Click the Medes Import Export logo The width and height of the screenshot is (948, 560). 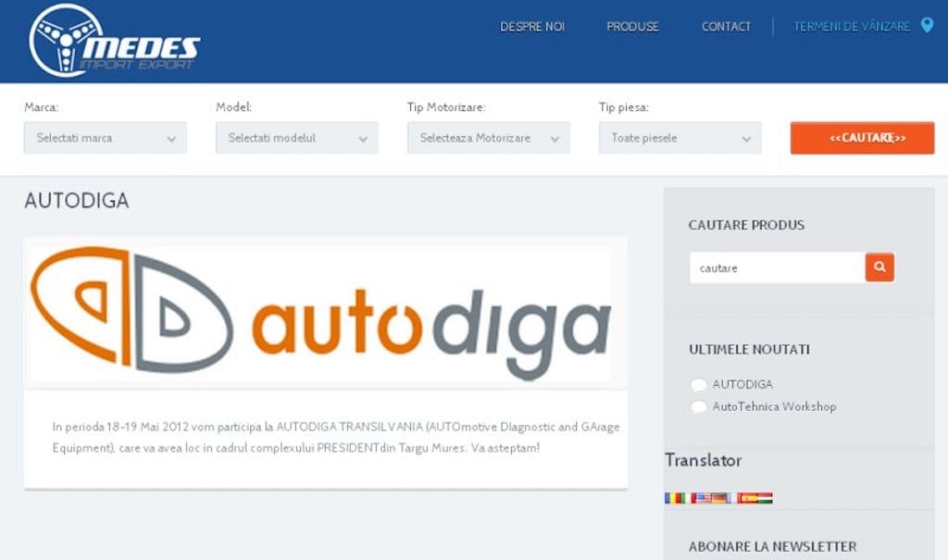(114, 41)
